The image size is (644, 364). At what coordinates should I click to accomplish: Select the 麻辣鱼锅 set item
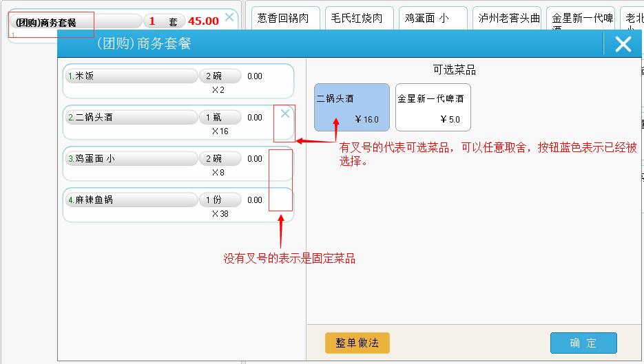click(x=131, y=200)
